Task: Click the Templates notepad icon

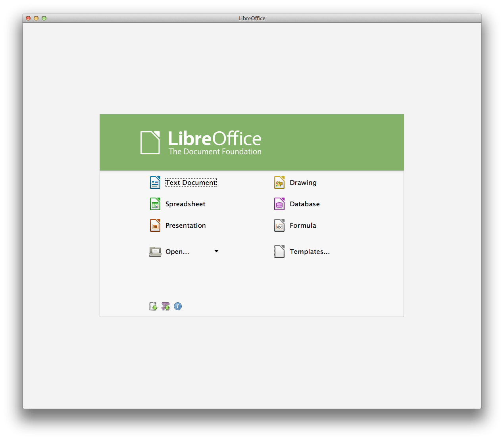Action: (x=279, y=251)
